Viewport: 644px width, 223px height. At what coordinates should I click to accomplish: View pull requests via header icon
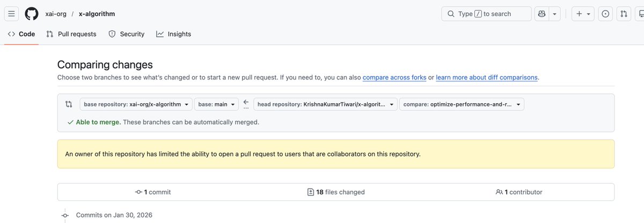tap(624, 14)
